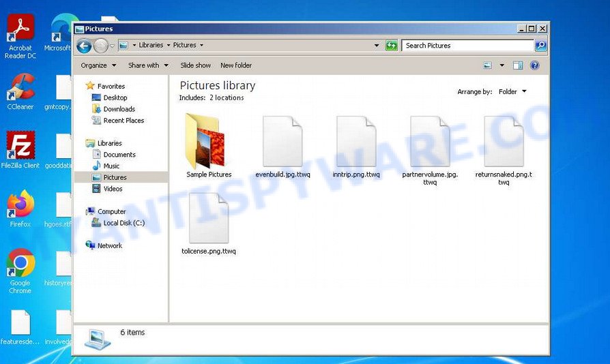Click the Back navigation arrow
Viewport: 610px width, 364px height.
[84, 46]
